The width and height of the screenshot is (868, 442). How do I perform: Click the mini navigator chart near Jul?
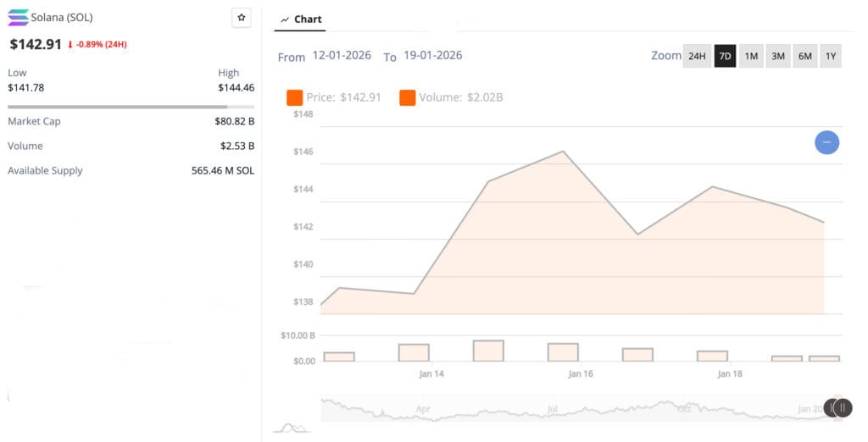pos(553,409)
